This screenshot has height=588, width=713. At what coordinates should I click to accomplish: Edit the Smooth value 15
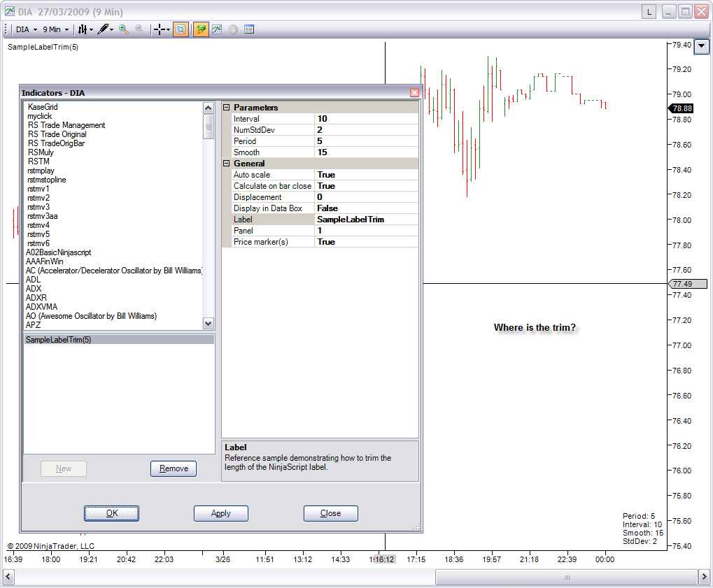[366, 152]
